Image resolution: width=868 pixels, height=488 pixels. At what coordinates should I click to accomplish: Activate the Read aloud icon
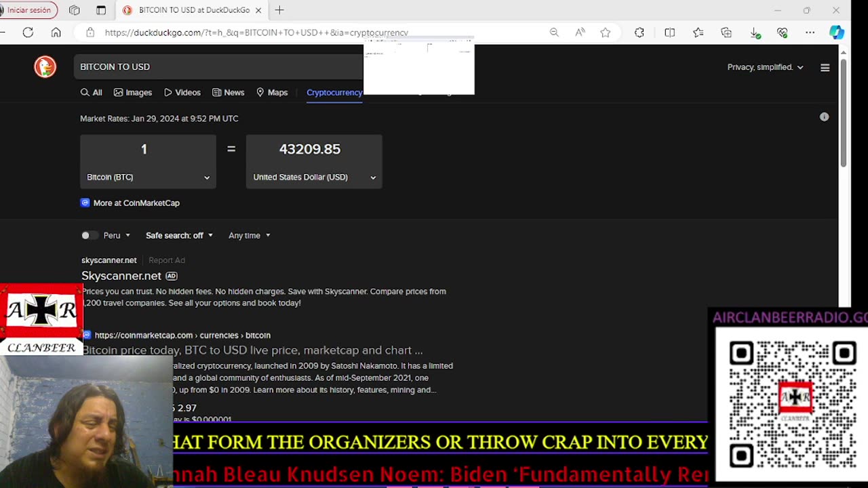tap(580, 33)
